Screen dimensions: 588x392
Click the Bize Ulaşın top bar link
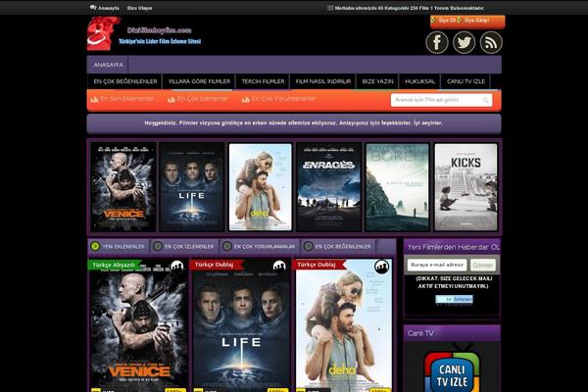point(139,8)
